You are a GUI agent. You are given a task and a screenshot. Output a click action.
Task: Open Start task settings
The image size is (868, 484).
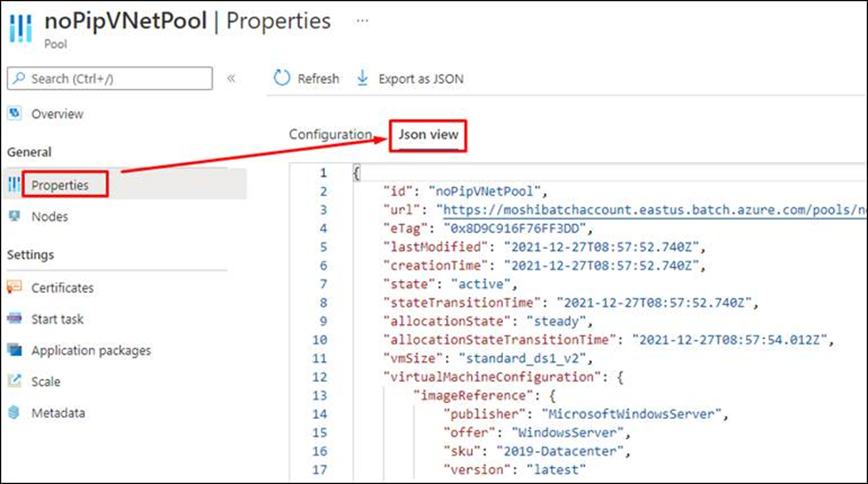[x=57, y=319]
